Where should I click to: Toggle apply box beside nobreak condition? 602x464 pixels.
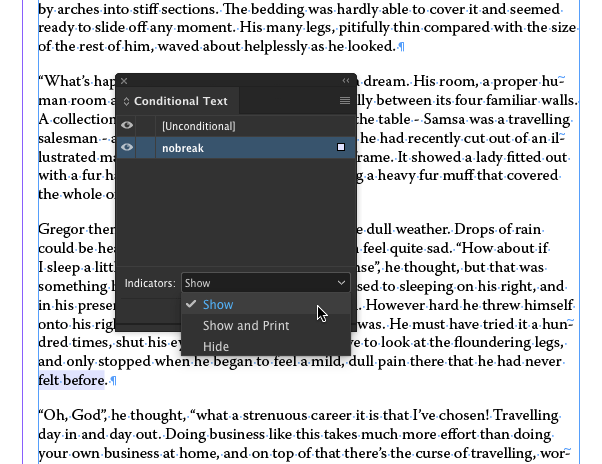(147, 148)
